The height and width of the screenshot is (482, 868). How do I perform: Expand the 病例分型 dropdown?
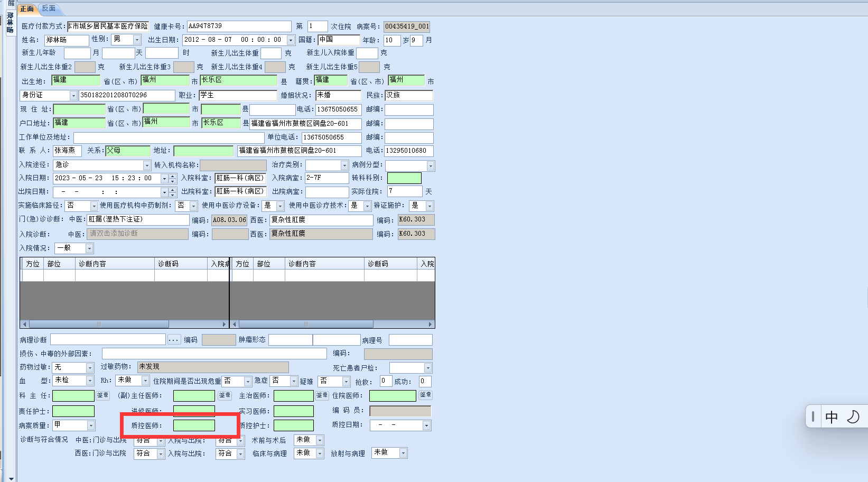click(431, 166)
